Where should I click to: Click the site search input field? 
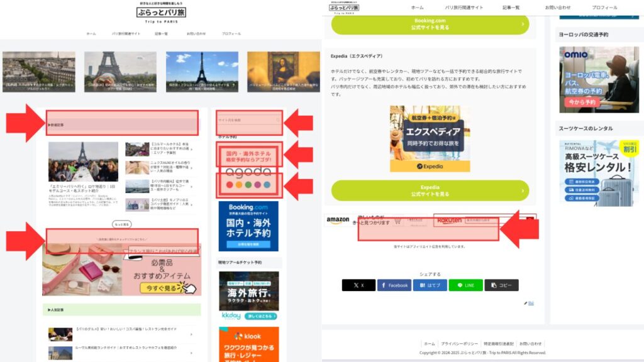pos(247,120)
